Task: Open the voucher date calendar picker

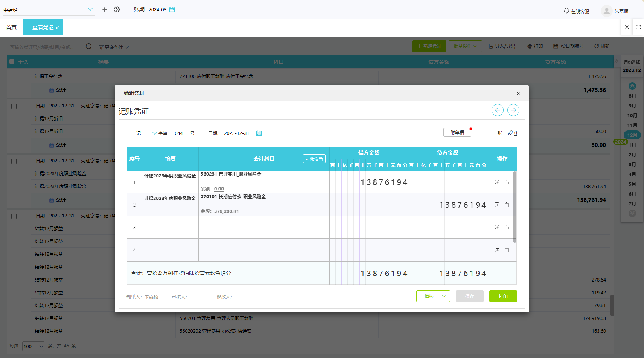Action: coord(259,133)
